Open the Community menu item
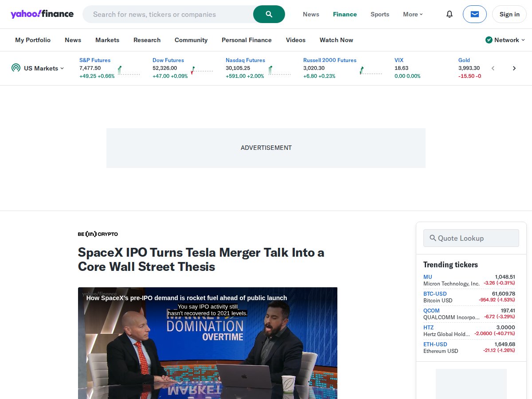Image resolution: width=532 pixels, height=399 pixels. click(191, 40)
